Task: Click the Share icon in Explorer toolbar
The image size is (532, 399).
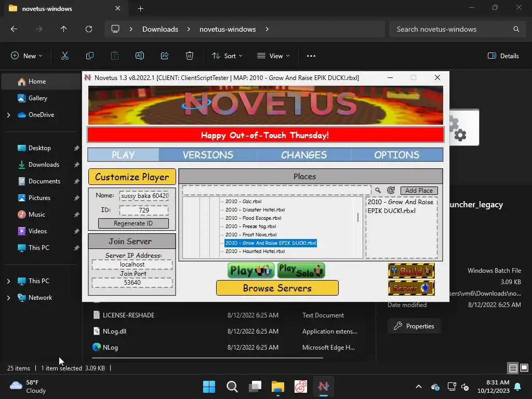Action: pos(165,56)
